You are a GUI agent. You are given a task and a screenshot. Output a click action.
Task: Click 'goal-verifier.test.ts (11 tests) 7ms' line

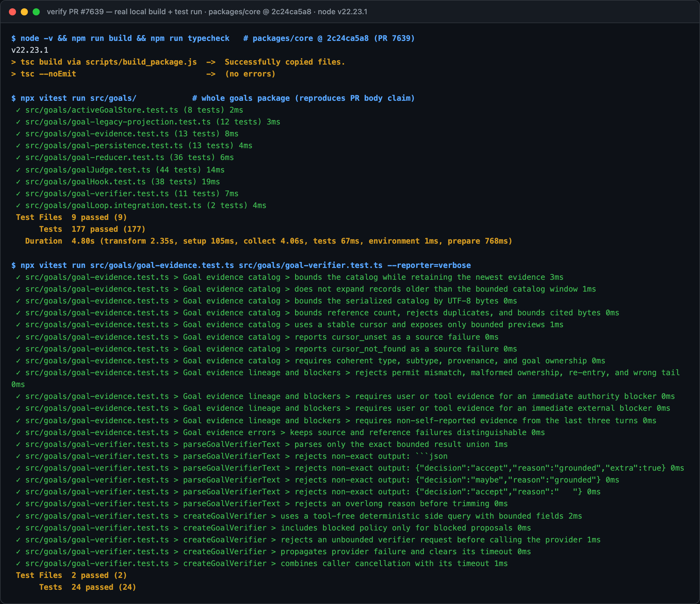[127, 193]
